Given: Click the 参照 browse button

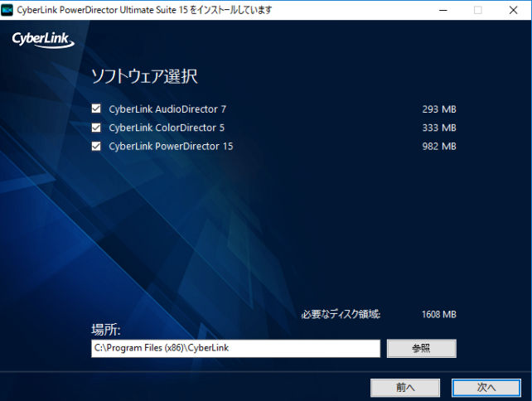Looking at the screenshot, I should pyautogui.click(x=422, y=348).
